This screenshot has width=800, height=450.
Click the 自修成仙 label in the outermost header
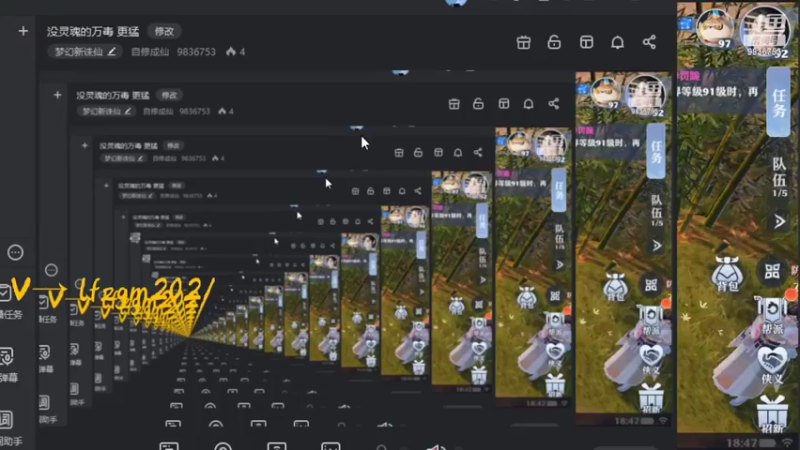coord(150,52)
